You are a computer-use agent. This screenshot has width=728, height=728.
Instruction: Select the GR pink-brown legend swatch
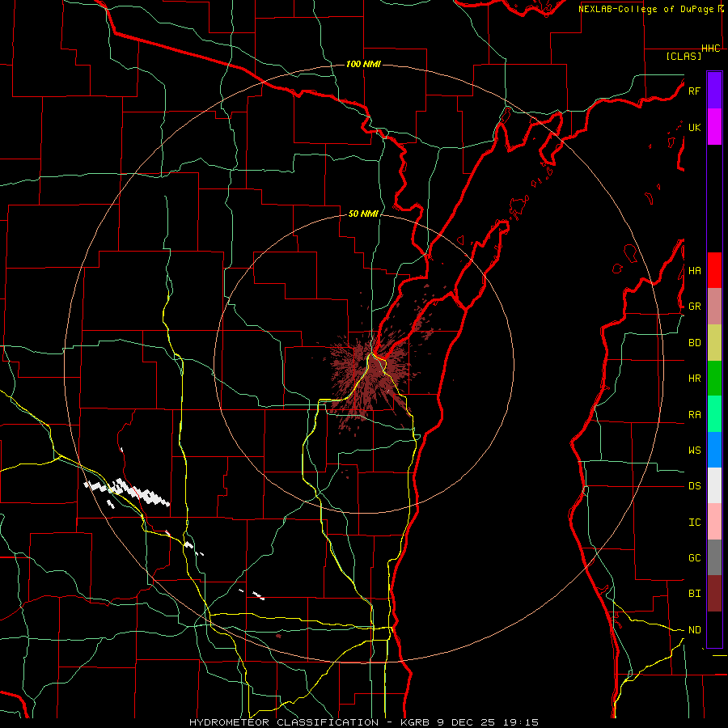click(x=714, y=307)
